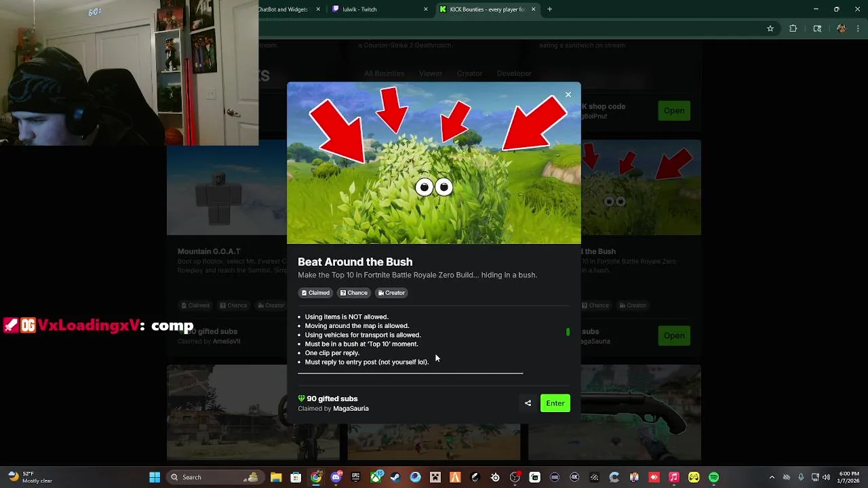Open the browser Extensions puzzle icon
This screenshot has width=868, height=488.
click(793, 28)
